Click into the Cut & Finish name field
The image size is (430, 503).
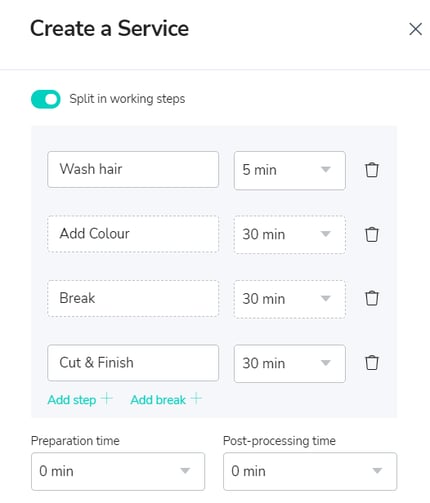tap(133, 363)
